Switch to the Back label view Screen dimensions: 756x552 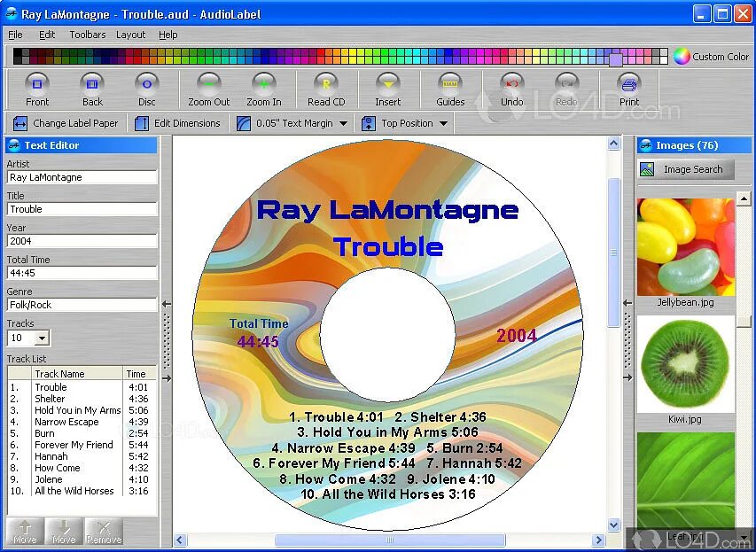(92, 89)
